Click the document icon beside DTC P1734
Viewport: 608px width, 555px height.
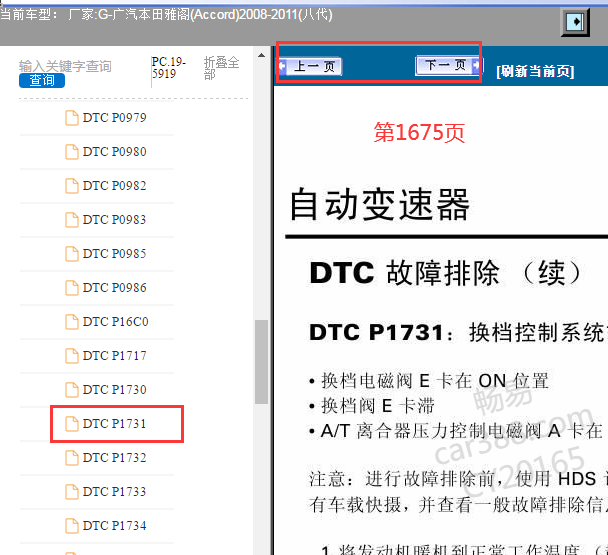pos(72,526)
